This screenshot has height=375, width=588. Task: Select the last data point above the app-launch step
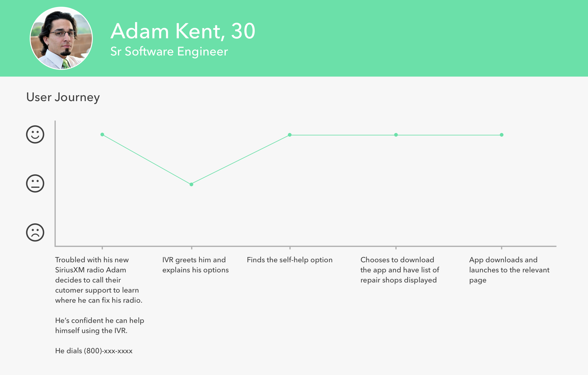pos(502,135)
